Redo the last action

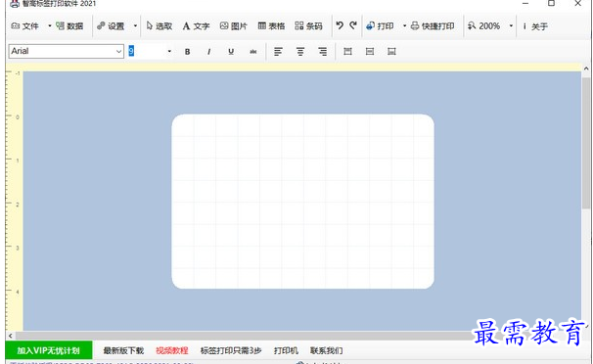pyautogui.click(x=353, y=25)
